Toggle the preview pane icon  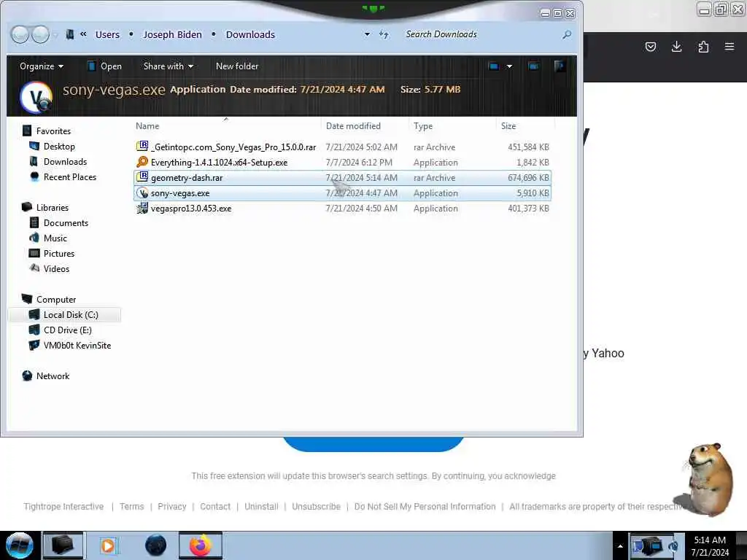pos(533,66)
